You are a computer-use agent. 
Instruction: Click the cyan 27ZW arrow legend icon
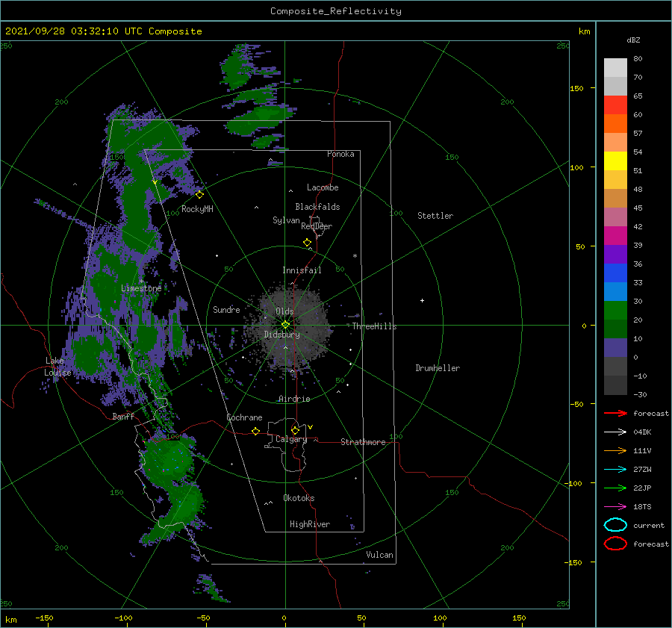(x=615, y=470)
